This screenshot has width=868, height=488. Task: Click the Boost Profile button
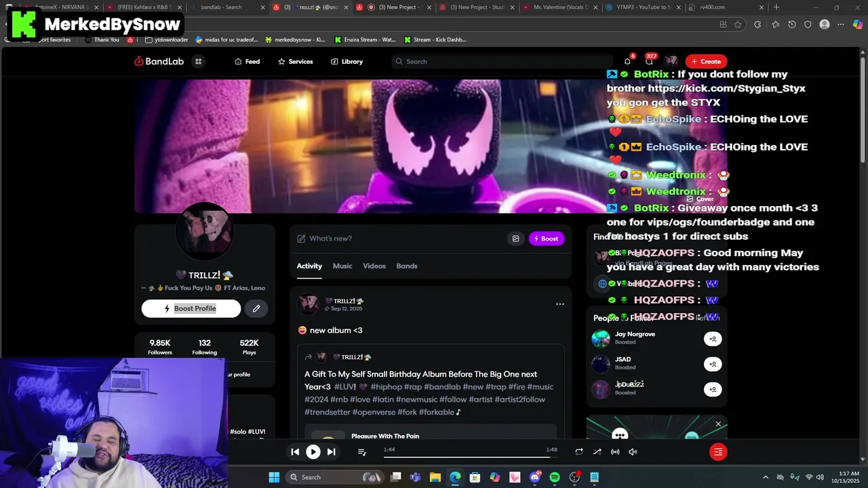[191, 308]
